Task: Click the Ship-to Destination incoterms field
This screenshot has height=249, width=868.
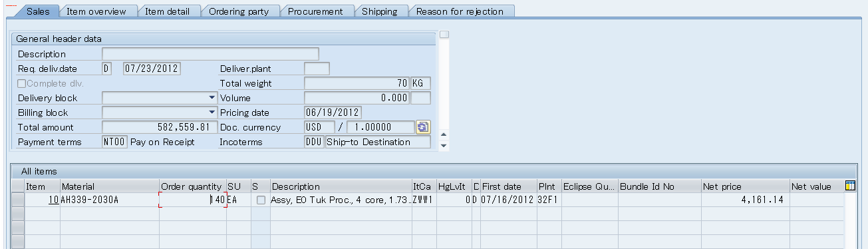Action: (x=378, y=142)
